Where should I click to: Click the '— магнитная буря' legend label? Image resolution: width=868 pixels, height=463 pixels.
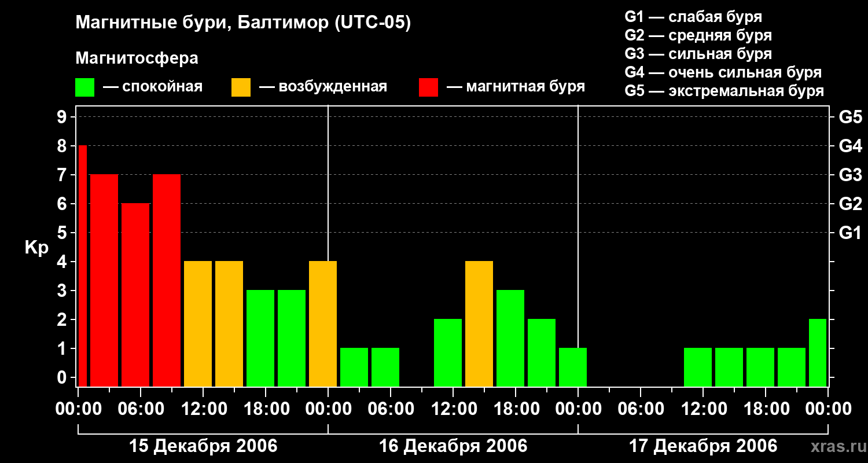click(516, 87)
